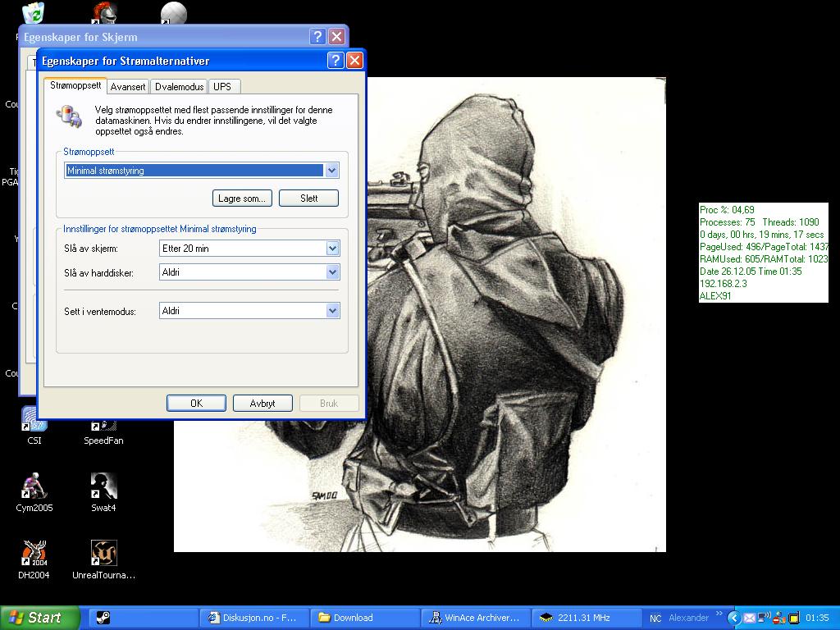Click the NC label in the taskbar
Image resolution: width=840 pixels, height=630 pixels.
tap(655, 619)
